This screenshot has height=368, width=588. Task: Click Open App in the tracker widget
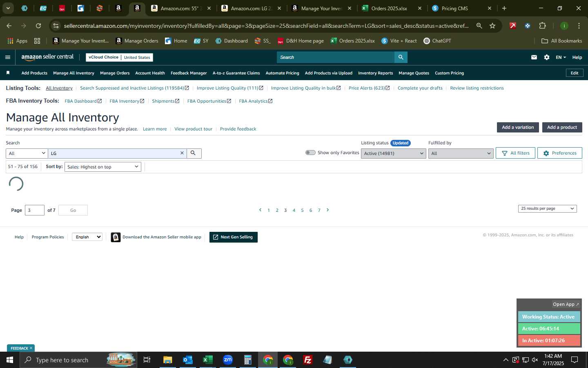(x=566, y=304)
